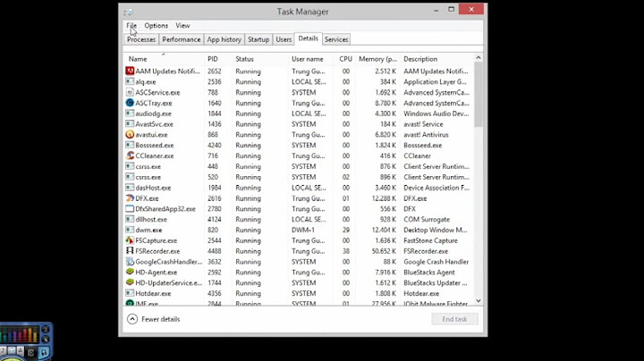
Task: Click the DFX.exe process icon
Action: (x=130, y=198)
